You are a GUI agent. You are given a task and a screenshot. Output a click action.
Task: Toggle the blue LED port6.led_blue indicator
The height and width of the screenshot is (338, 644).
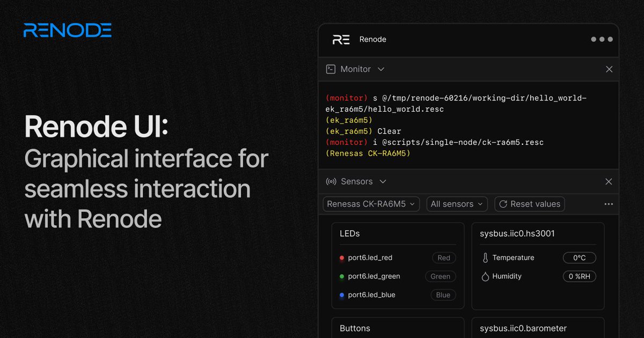click(x=342, y=295)
